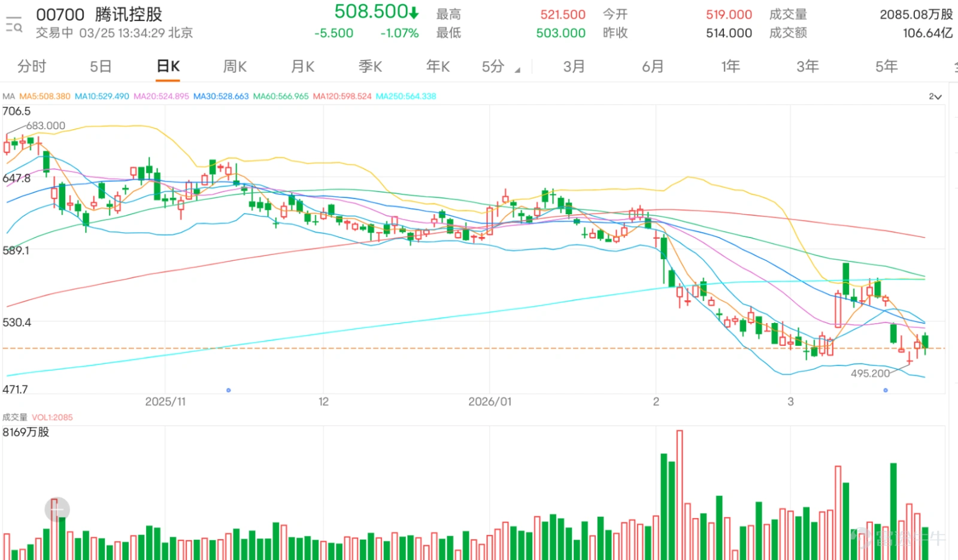Viewport: 958px width, 560px height.
Task: Click the 495.200 low price marker
Action: pos(870,373)
